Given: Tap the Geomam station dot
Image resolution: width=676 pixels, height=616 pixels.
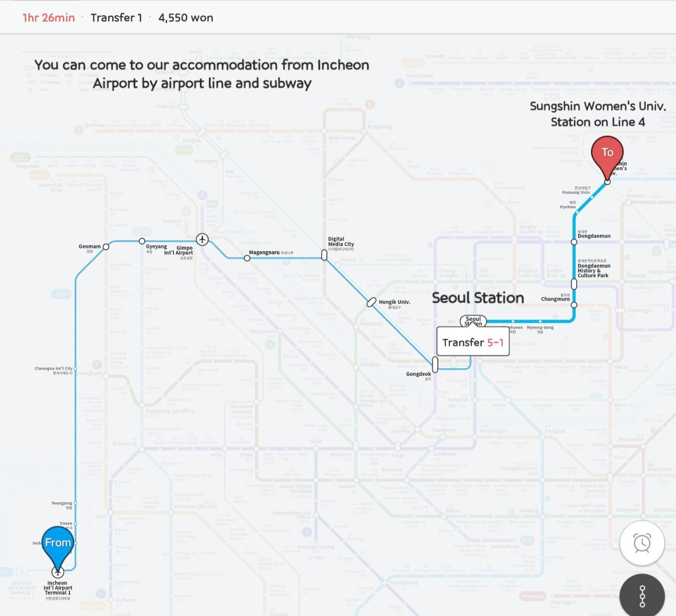Looking at the screenshot, I should click(x=106, y=247).
